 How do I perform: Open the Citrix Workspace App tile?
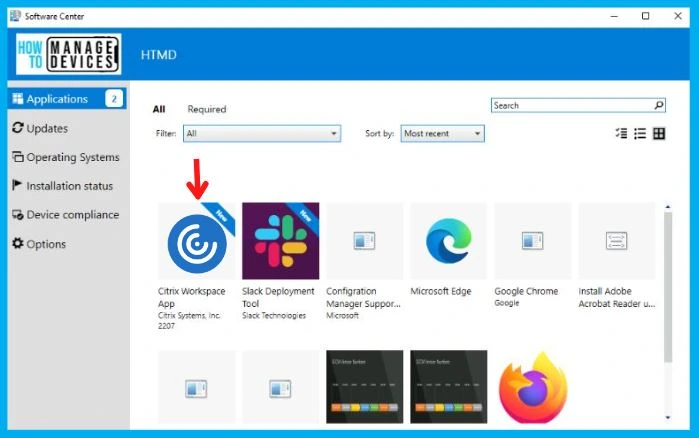point(197,241)
